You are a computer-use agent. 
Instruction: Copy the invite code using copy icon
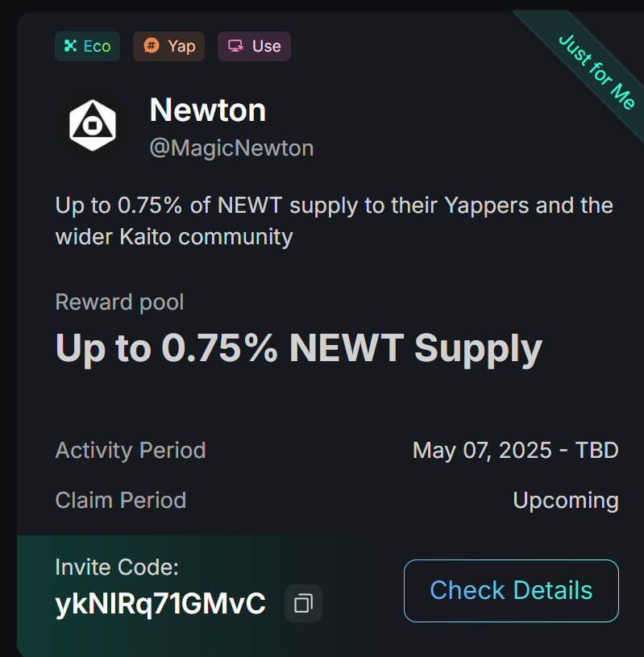tap(303, 603)
